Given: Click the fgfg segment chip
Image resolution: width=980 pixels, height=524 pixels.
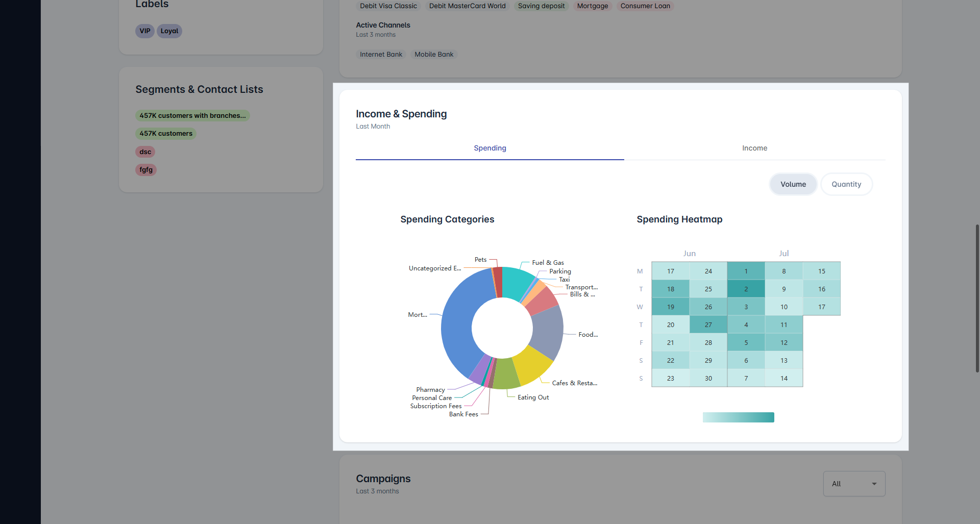Looking at the screenshot, I should coord(146,169).
